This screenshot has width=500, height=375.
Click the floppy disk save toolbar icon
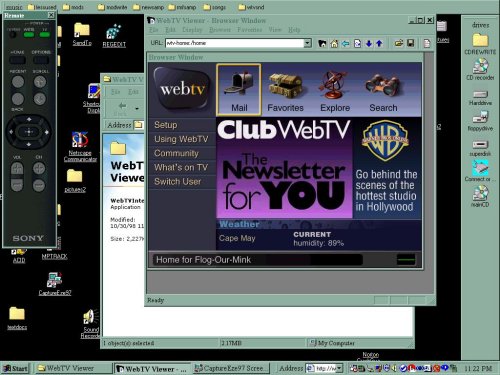[411, 43]
